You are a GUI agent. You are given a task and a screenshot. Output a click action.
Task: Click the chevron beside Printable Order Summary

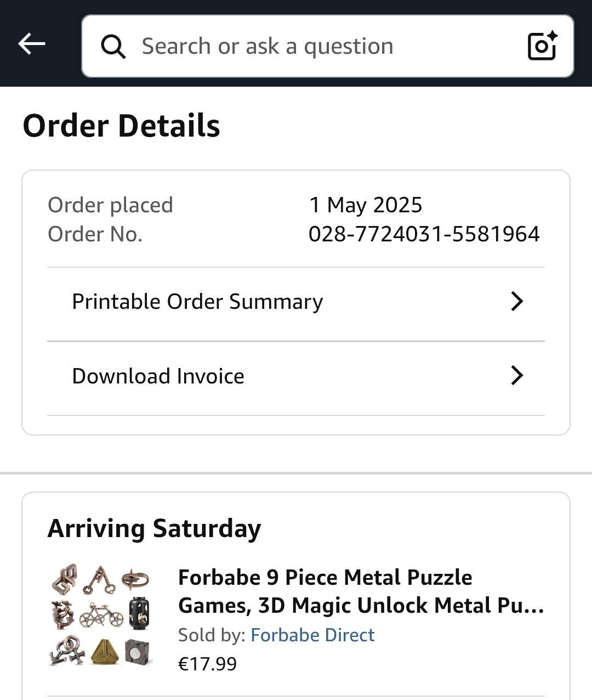point(516,301)
